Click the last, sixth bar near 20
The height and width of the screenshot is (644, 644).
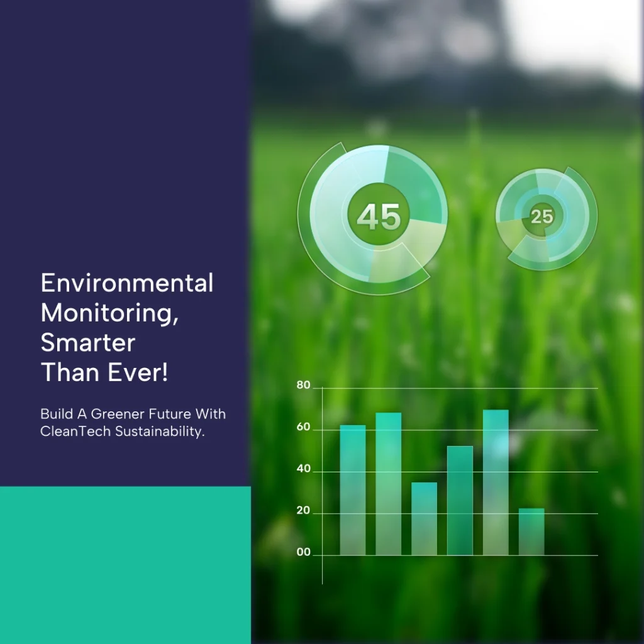click(531, 531)
